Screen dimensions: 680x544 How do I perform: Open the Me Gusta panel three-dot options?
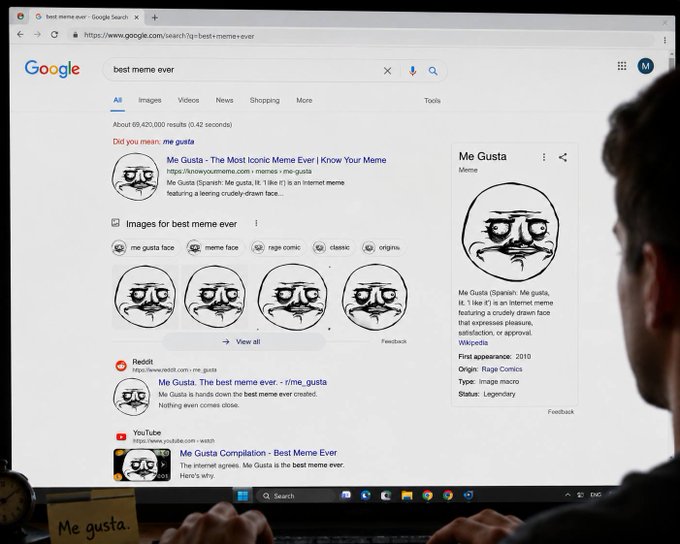(x=544, y=157)
